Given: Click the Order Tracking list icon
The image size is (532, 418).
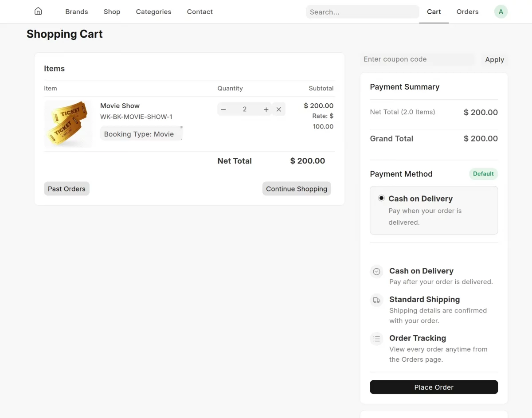Looking at the screenshot, I should pos(376,339).
